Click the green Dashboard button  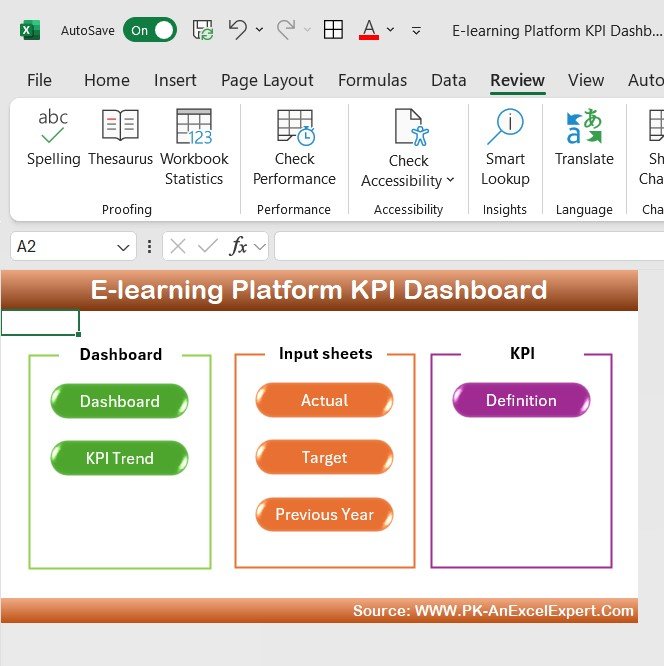(x=119, y=401)
